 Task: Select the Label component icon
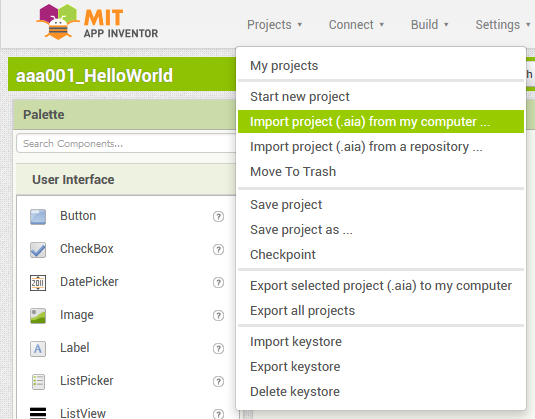[x=38, y=349]
